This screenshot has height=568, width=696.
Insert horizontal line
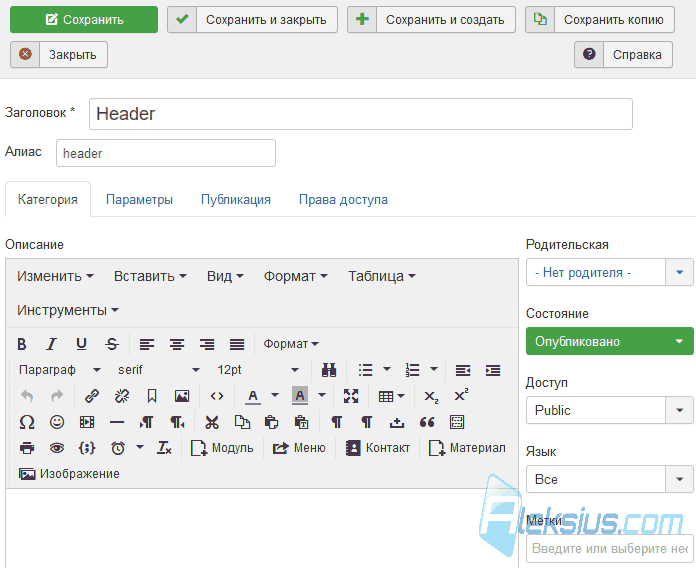click(x=117, y=422)
